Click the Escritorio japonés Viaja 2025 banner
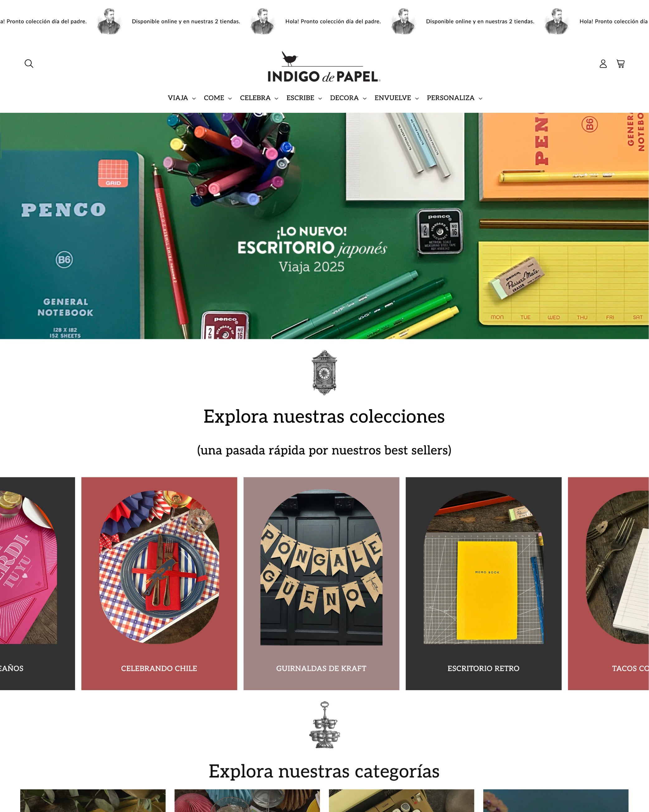 pos(324,226)
